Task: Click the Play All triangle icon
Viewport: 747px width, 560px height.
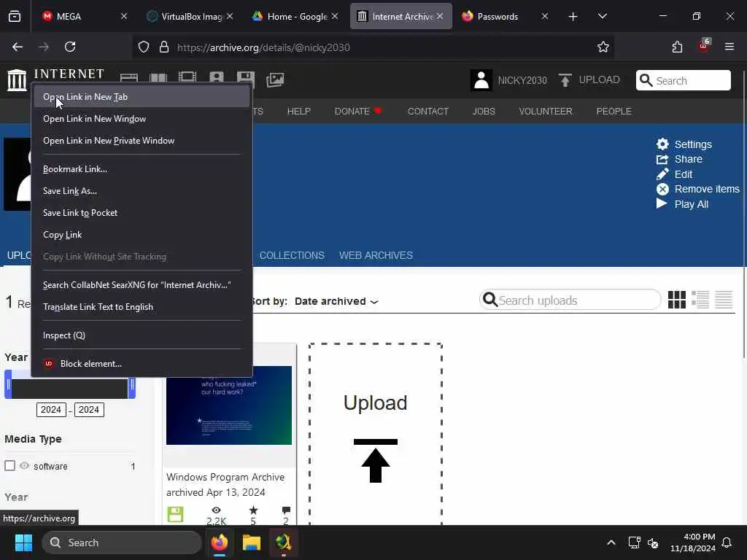Action: click(661, 204)
